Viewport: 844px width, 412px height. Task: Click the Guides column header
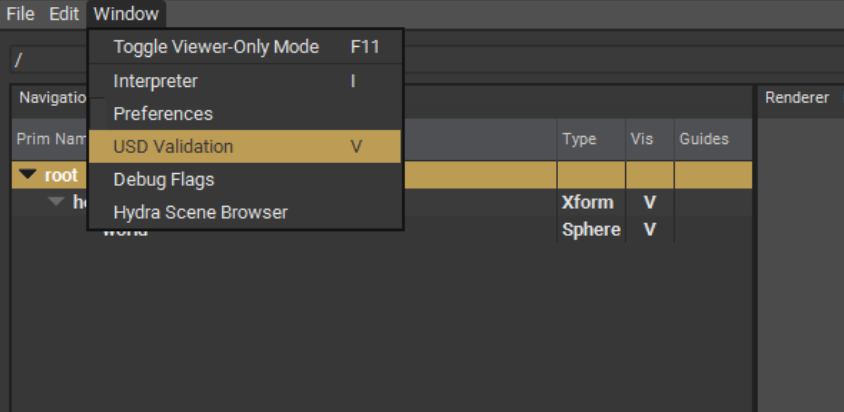704,139
